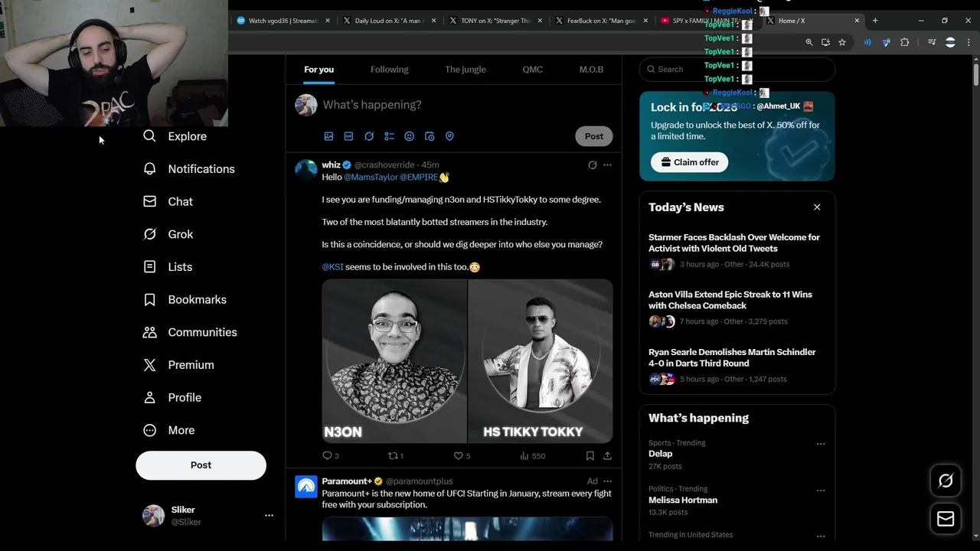Image resolution: width=980 pixels, height=551 pixels.
Task: Click the large sidebar Post button
Action: click(201, 465)
